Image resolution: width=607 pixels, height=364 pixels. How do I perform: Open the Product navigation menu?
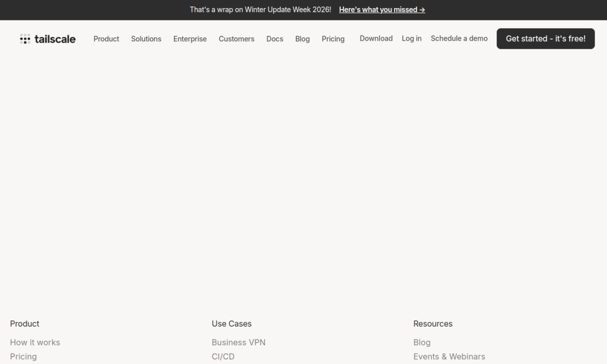[x=106, y=39]
